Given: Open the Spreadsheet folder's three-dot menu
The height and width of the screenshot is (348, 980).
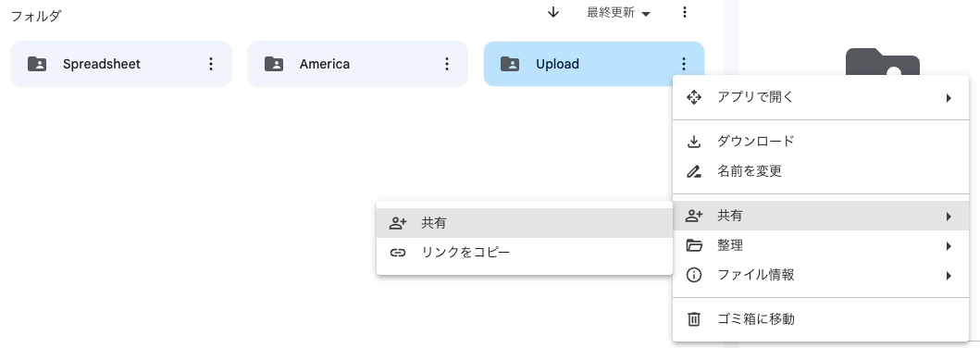Looking at the screenshot, I should click(211, 64).
